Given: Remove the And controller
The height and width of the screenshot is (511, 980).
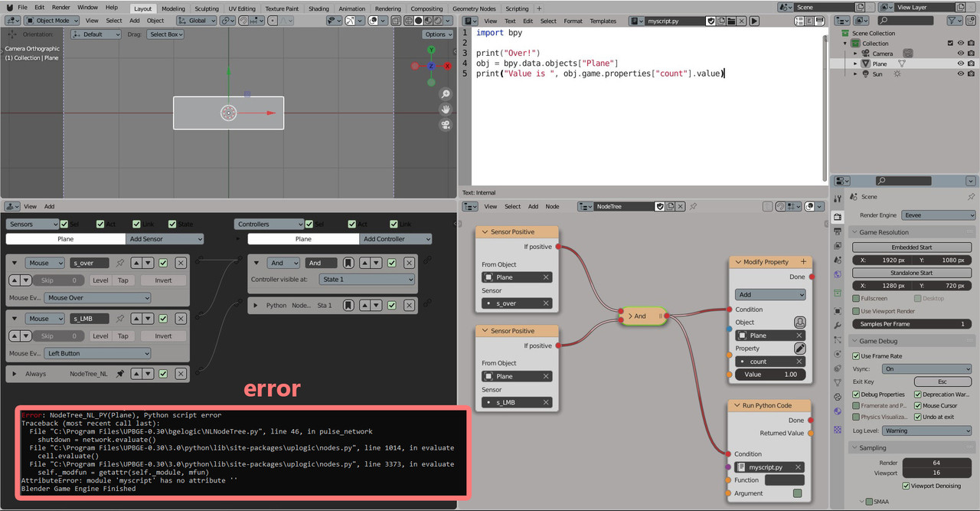Looking at the screenshot, I should [x=410, y=263].
